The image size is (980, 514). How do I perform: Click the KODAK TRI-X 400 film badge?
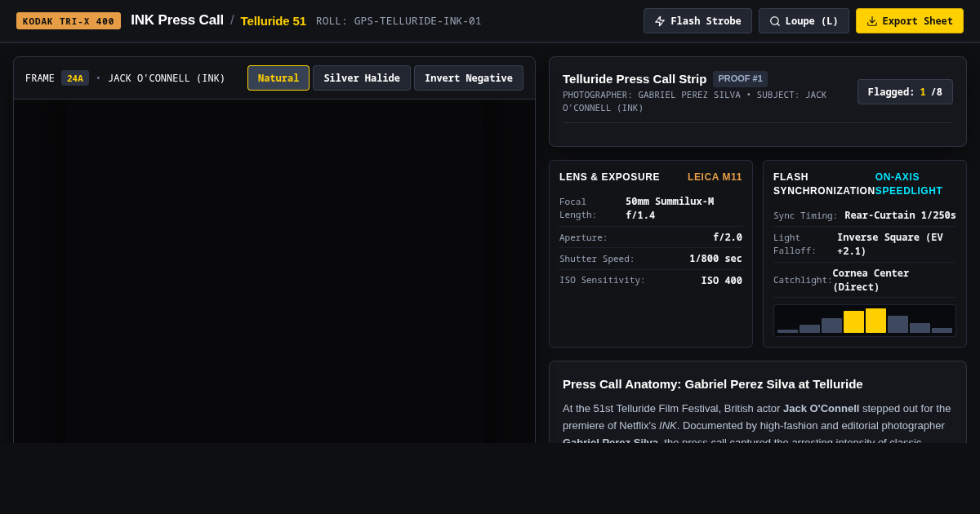pyautogui.click(x=69, y=21)
